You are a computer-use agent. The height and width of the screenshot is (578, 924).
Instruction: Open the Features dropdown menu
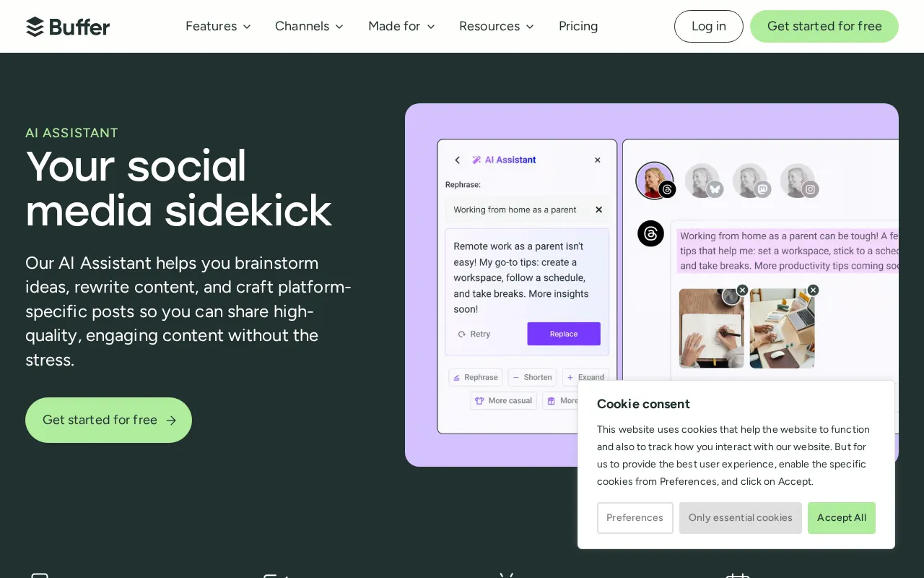coord(218,26)
